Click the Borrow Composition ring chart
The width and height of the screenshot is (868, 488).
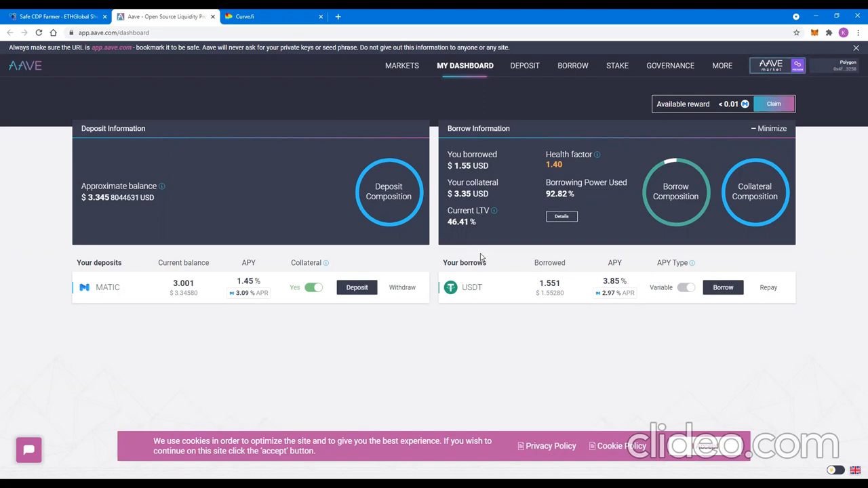coord(676,192)
